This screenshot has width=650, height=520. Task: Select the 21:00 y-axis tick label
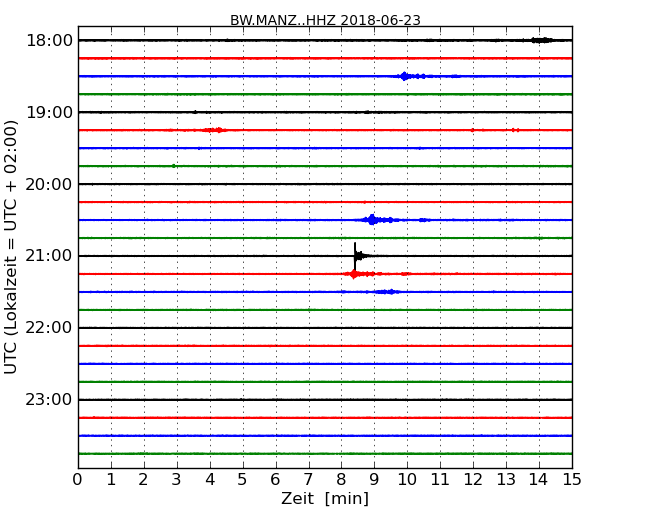tap(48, 256)
